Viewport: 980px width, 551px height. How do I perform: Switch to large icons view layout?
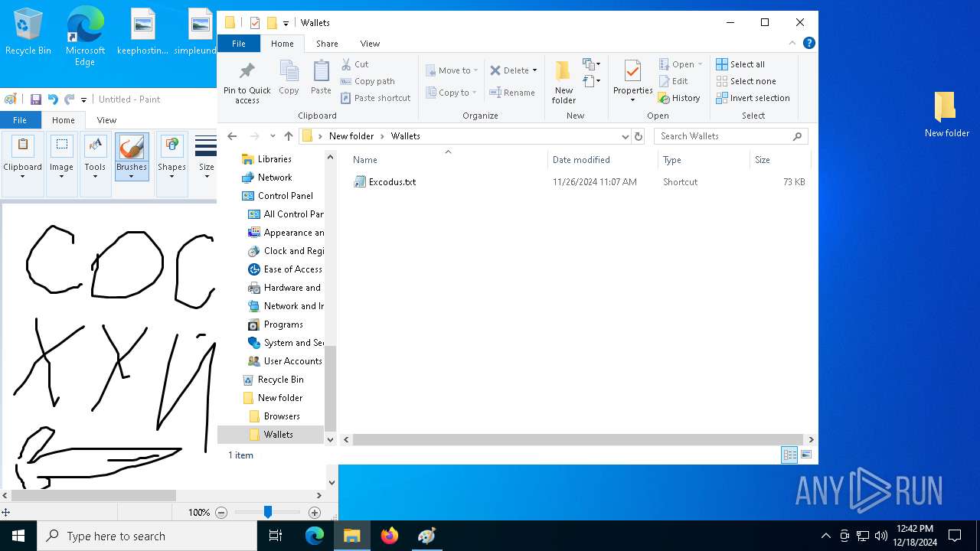pos(806,455)
